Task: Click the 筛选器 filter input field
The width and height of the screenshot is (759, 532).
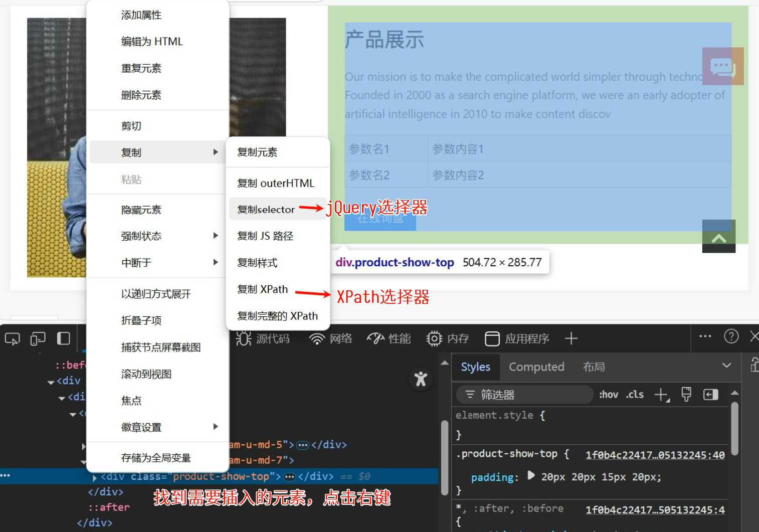Action: (x=524, y=395)
